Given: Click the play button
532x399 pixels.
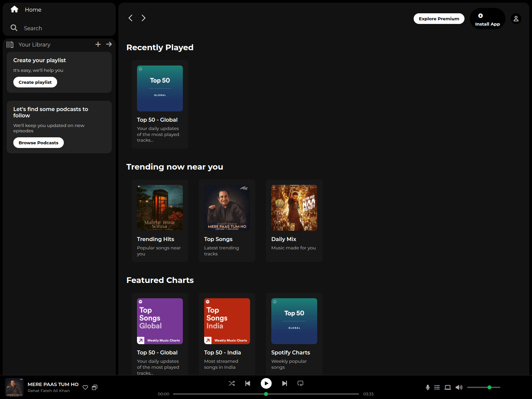Looking at the screenshot, I should pyautogui.click(x=266, y=383).
